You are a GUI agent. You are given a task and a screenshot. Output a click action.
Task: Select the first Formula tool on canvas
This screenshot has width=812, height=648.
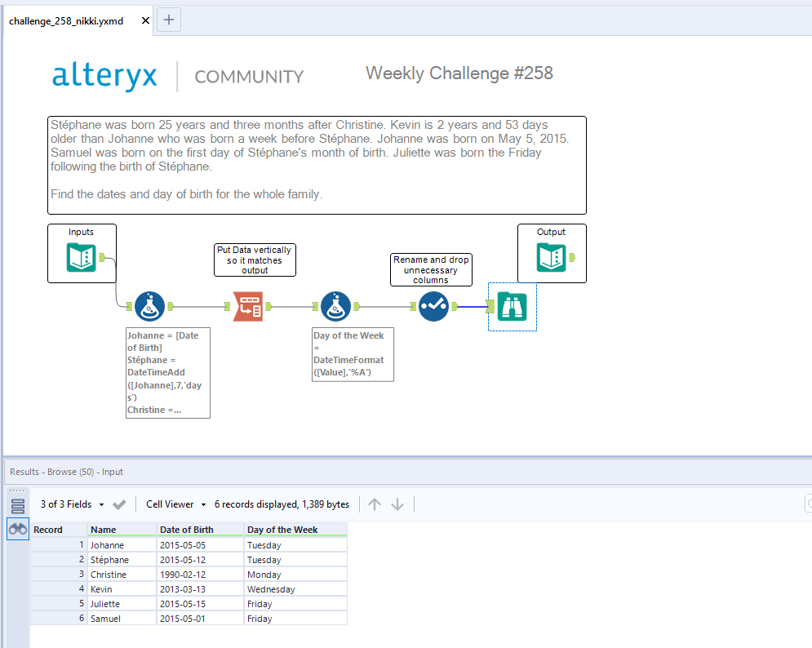(x=149, y=307)
